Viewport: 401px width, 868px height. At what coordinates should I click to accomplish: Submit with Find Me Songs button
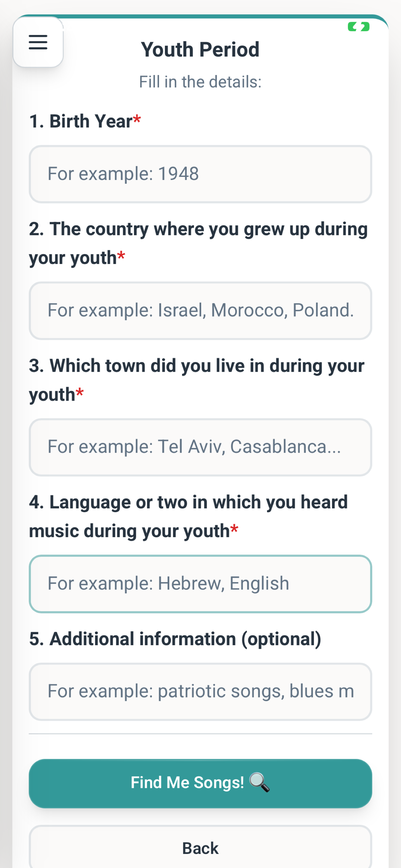point(200,783)
